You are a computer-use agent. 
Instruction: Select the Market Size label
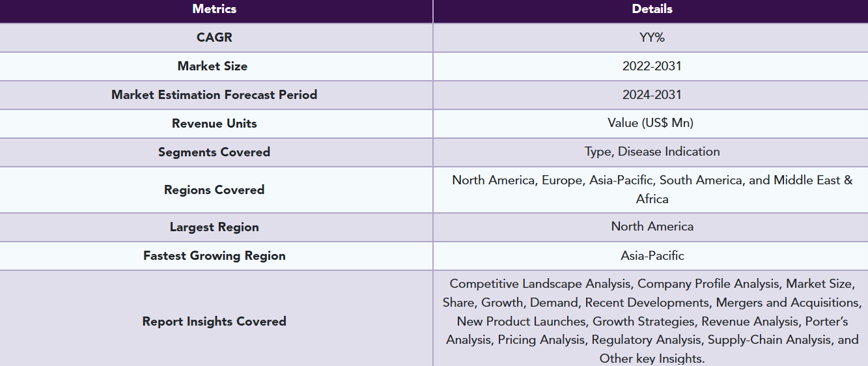click(212, 66)
